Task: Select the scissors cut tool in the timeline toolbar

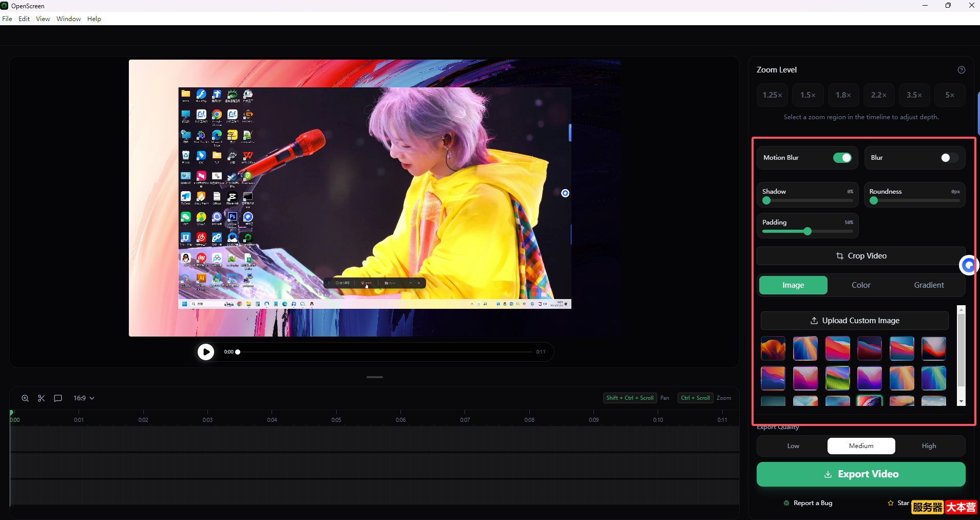Action: (41, 398)
